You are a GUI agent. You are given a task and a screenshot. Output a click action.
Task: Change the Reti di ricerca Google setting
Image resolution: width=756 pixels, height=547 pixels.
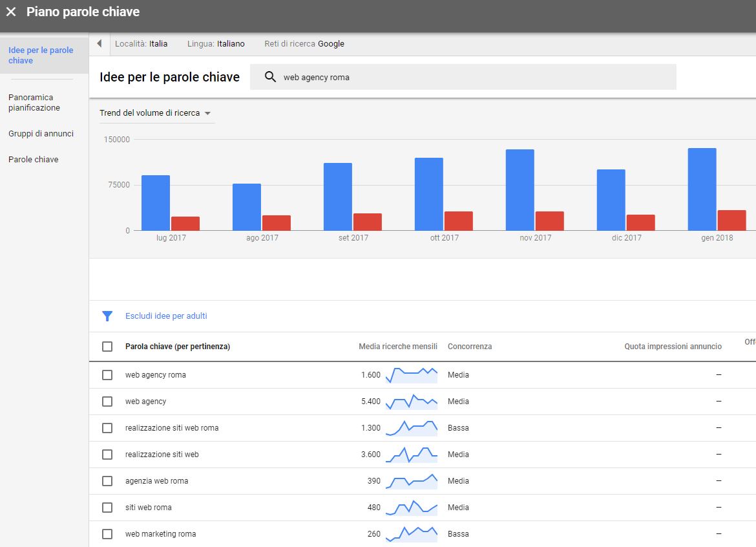point(304,43)
